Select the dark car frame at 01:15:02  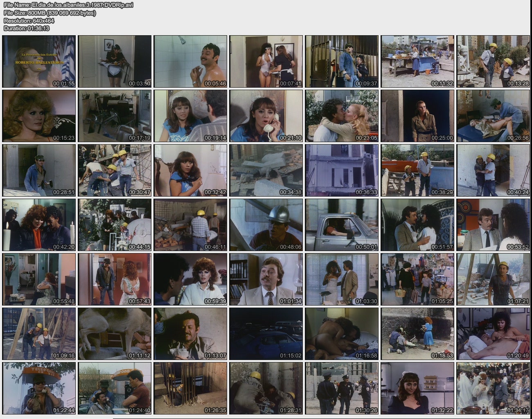pyautogui.click(x=266, y=334)
